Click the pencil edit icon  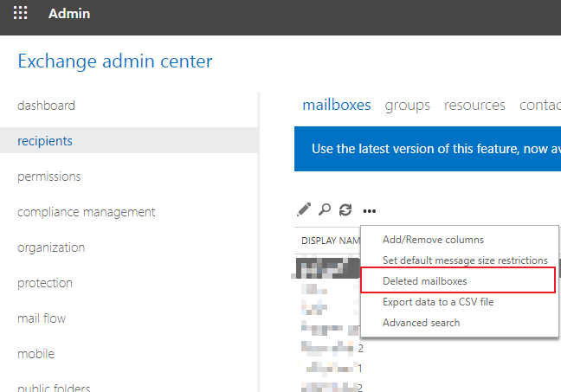pos(304,209)
